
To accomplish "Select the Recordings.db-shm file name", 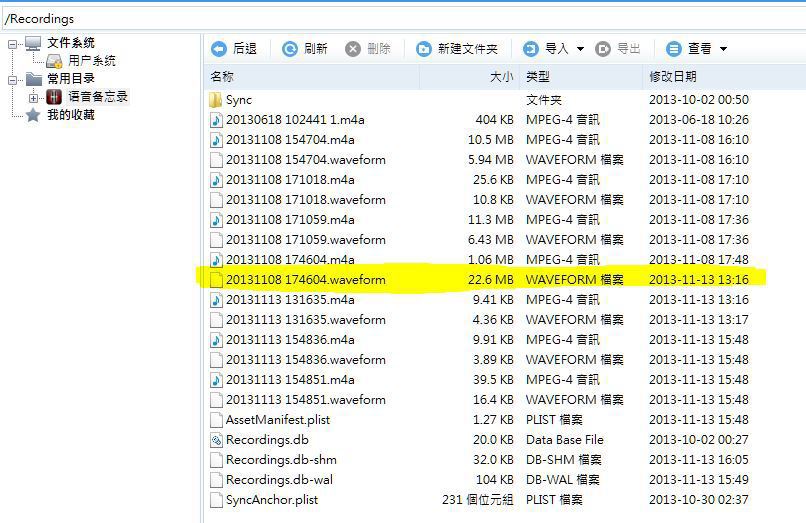I will coord(281,460).
